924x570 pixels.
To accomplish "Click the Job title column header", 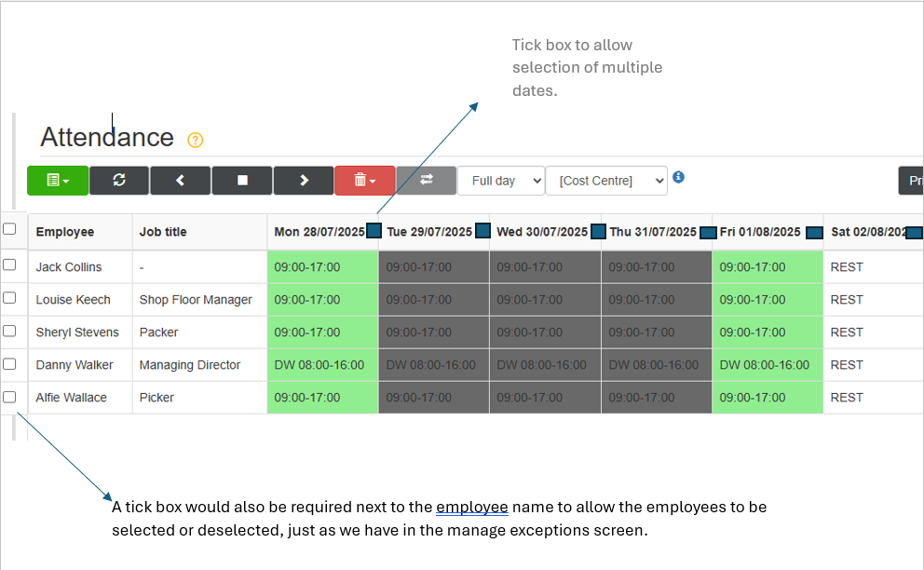I will [x=199, y=232].
